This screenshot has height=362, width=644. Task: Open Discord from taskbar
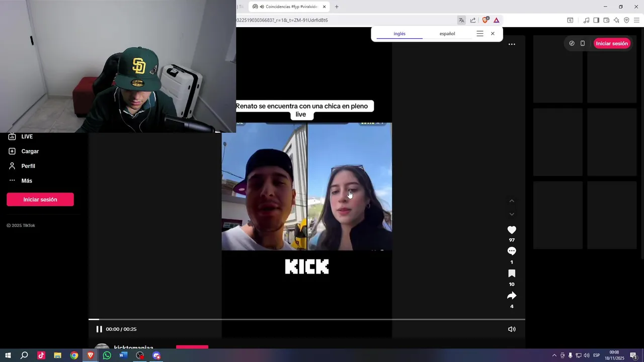(x=156, y=355)
